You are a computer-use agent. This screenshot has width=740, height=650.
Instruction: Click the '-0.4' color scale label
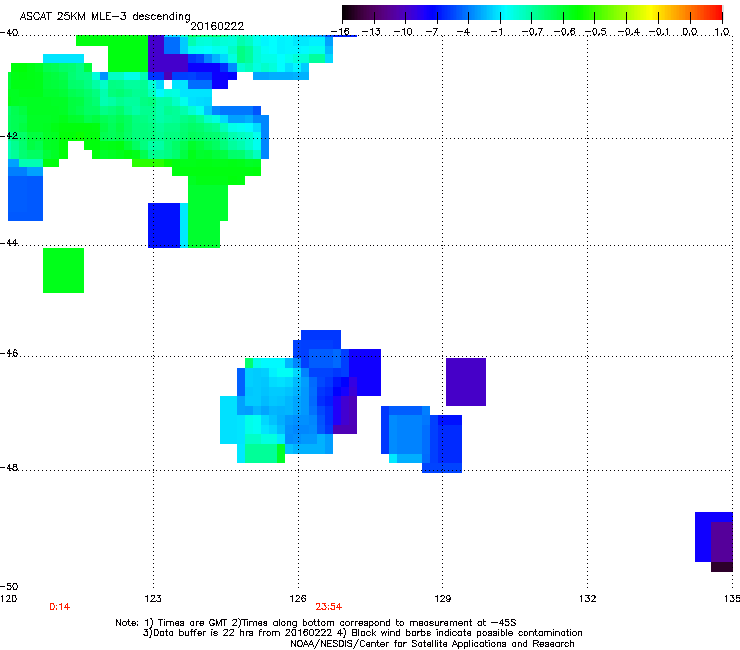coord(628,32)
